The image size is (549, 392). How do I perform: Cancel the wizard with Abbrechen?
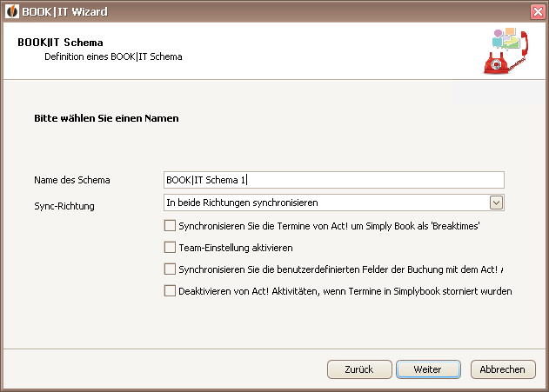[503, 369]
